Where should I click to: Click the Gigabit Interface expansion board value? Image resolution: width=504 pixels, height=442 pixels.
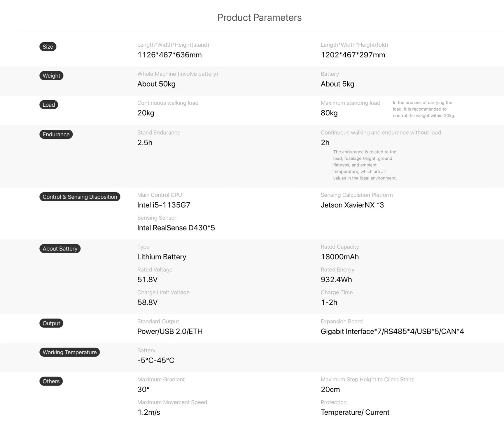click(392, 332)
